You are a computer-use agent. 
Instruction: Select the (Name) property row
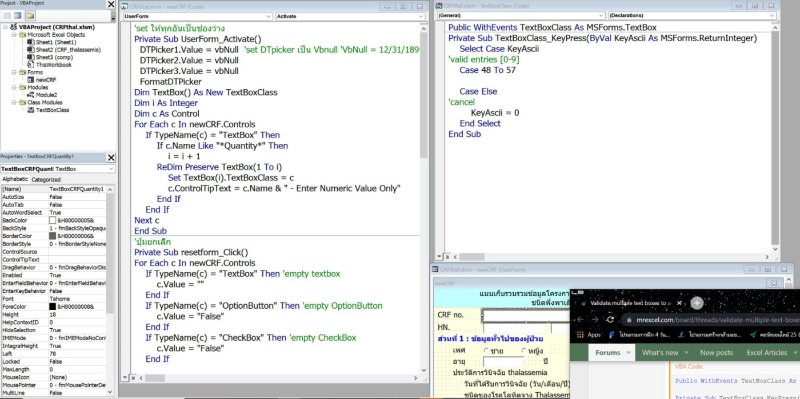[x=54, y=189]
